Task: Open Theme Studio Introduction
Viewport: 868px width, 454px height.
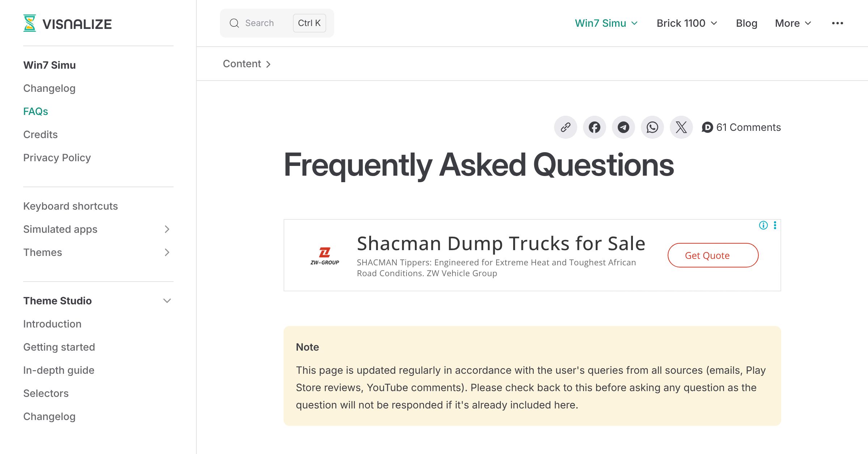Action: tap(52, 324)
